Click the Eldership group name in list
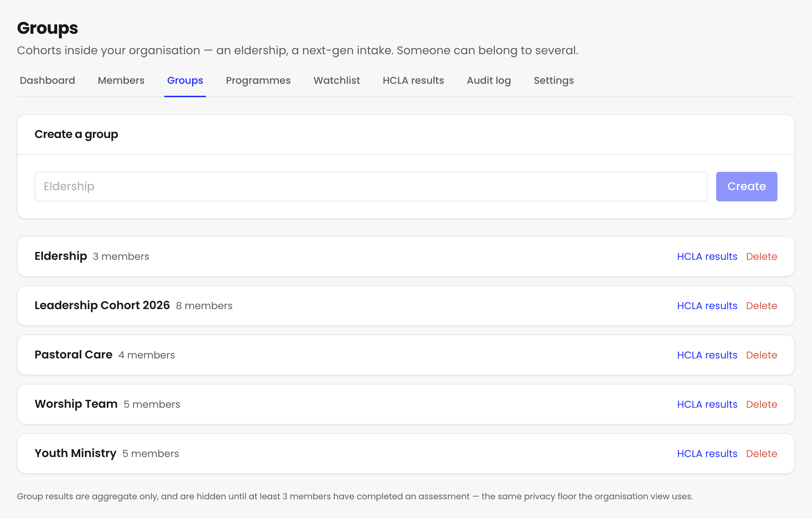 pyautogui.click(x=61, y=256)
